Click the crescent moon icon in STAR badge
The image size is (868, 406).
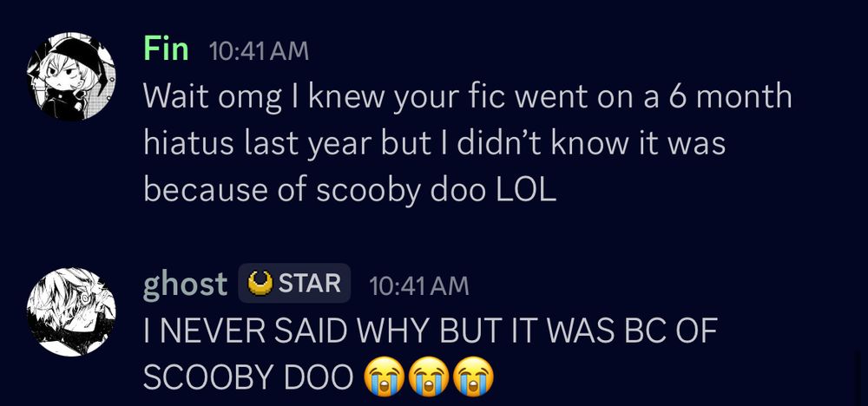[x=260, y=283]
